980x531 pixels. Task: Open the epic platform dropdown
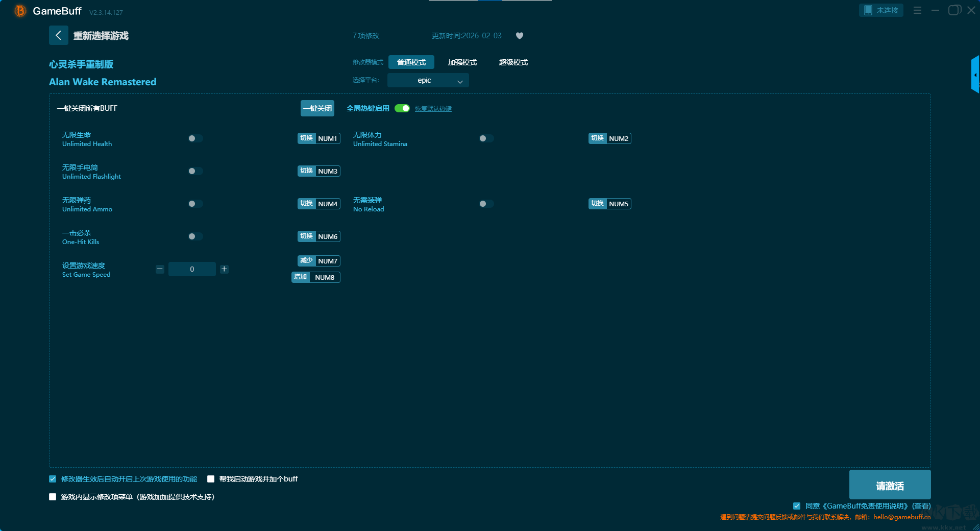pos(428,80)
